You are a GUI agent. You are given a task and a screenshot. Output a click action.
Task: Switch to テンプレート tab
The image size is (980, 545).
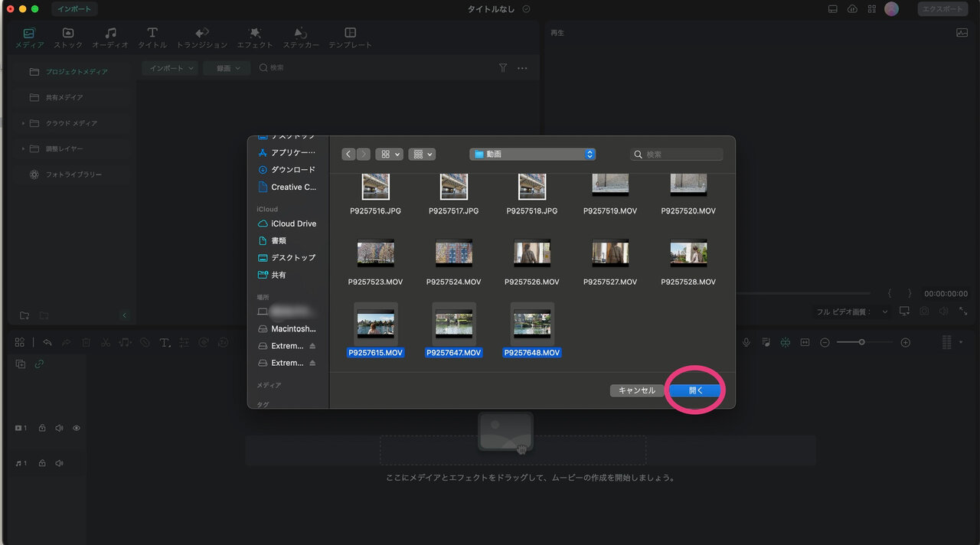pyautogui.click(x=350, y=38)
